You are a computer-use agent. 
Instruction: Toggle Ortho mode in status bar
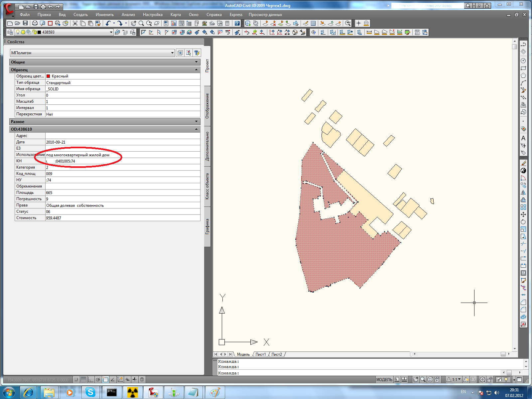pos(91,379)
